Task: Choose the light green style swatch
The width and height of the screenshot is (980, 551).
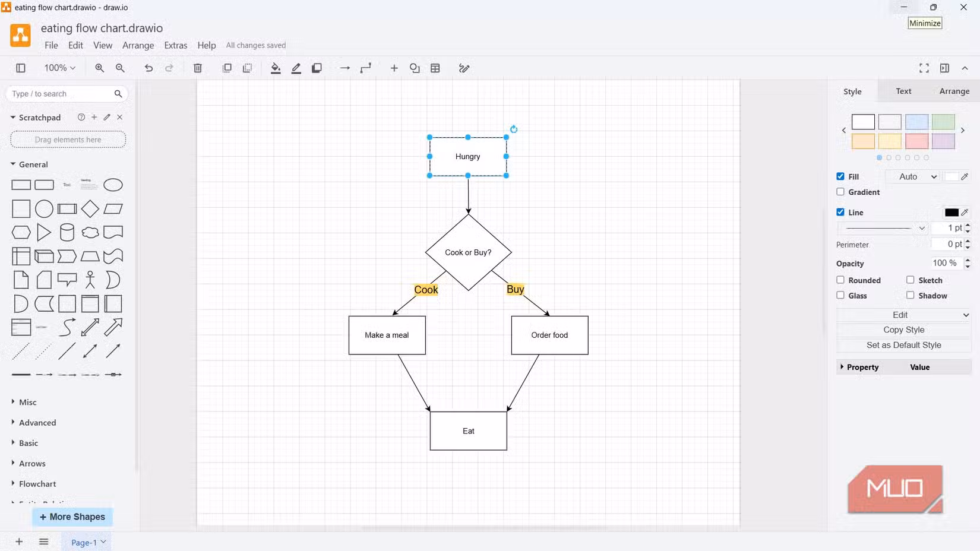Action: pyautogui.click(x=943, y=122)
